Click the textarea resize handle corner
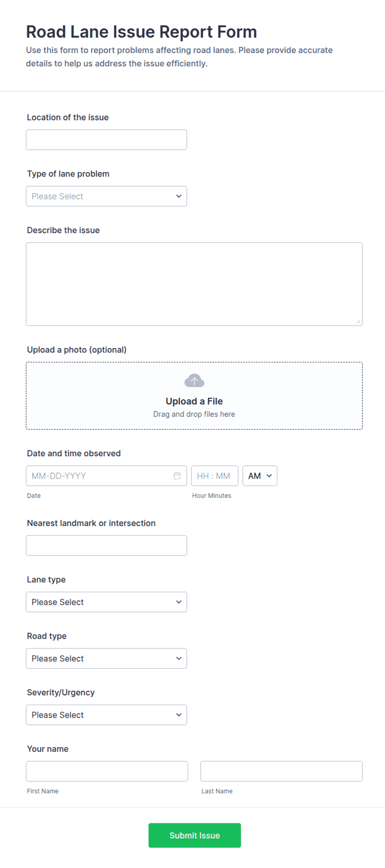Image resolution: width=385 pixels, height=868 pixels. click(x=358, y=321)
